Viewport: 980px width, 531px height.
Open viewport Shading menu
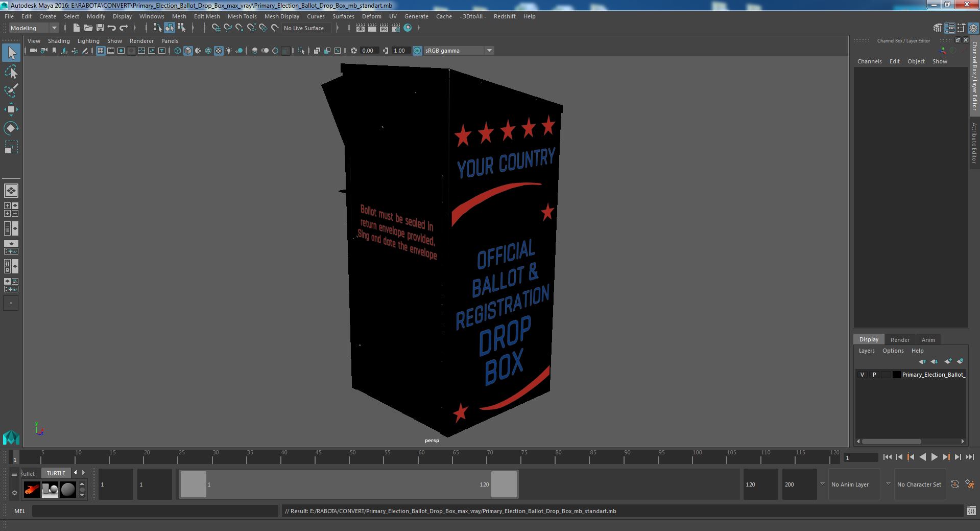pos(59,41)
